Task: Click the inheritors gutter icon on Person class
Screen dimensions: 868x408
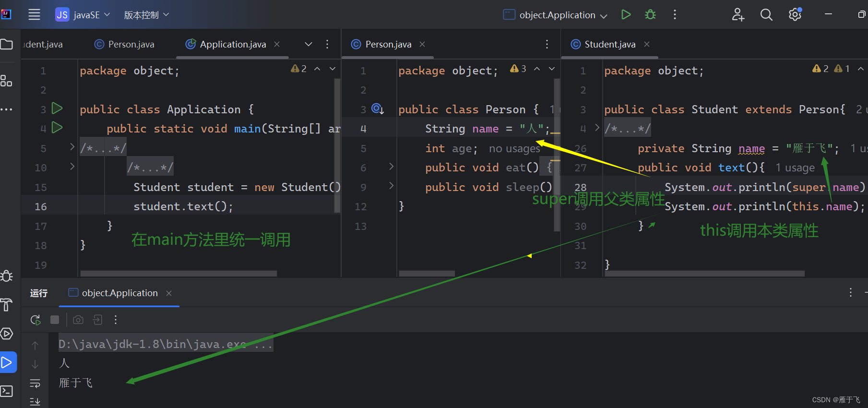Action: pyautogui.click(x=378, y=109)
